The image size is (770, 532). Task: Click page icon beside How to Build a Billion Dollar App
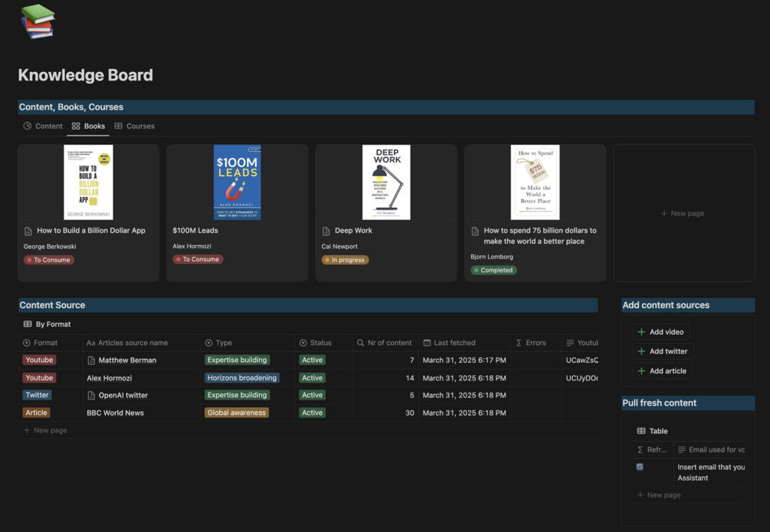(x=28, y=231)
